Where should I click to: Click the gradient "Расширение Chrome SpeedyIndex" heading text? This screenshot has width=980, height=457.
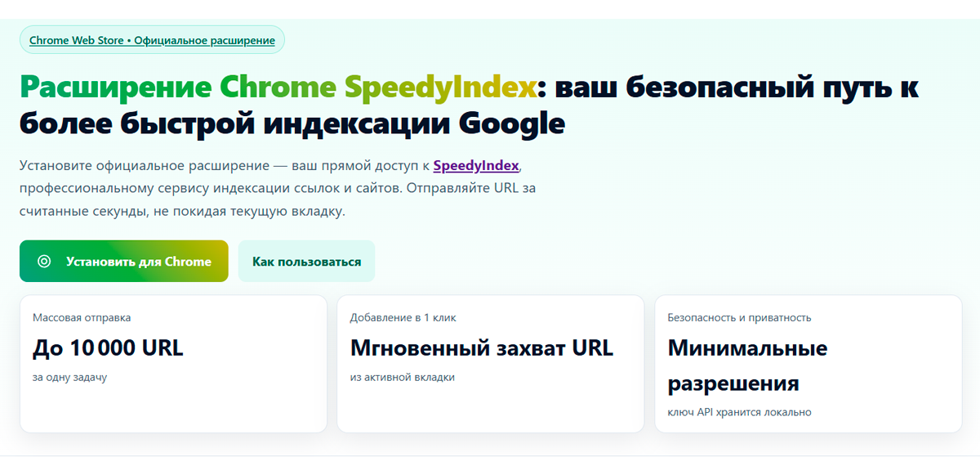pos(278,87)
